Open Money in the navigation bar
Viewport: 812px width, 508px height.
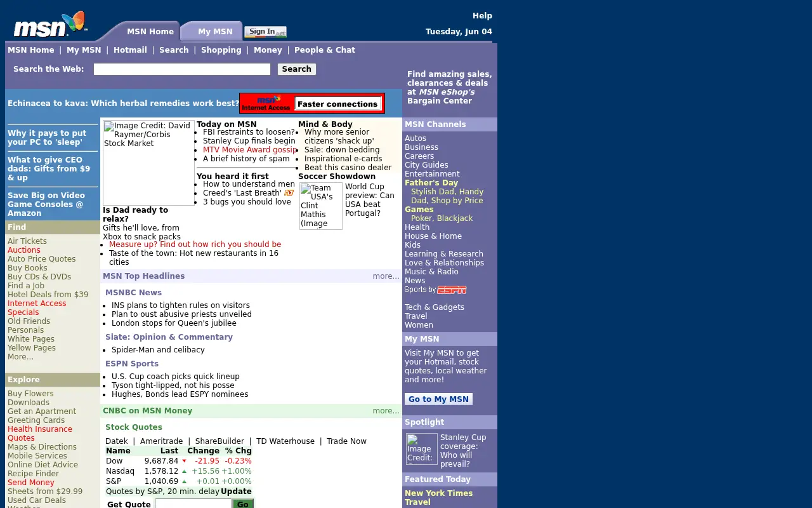click(x=268, y=50)
